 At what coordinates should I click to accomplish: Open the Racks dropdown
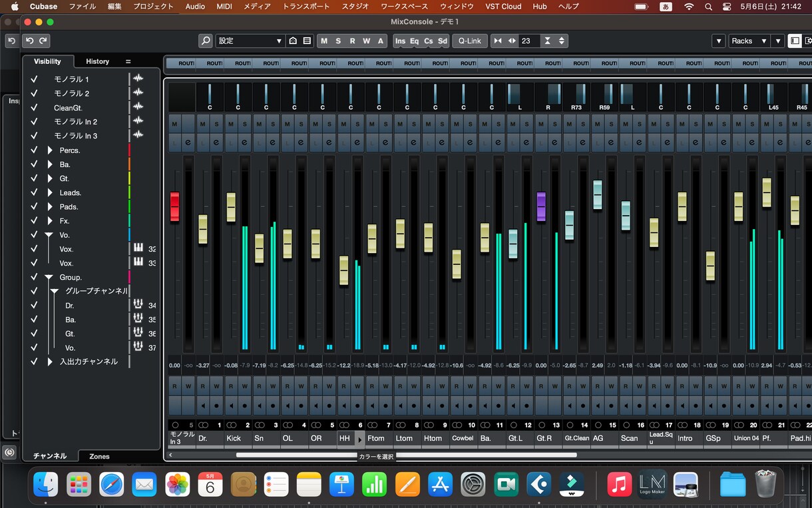[x=749, y=41]
